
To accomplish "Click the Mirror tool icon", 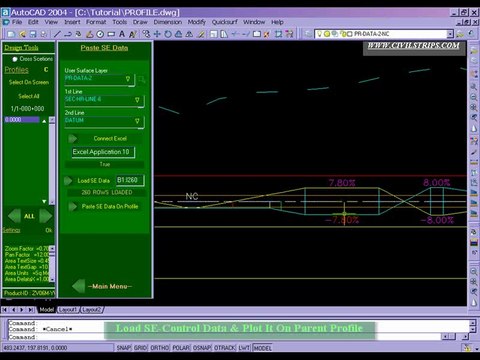I will click(x=189, y=34).
